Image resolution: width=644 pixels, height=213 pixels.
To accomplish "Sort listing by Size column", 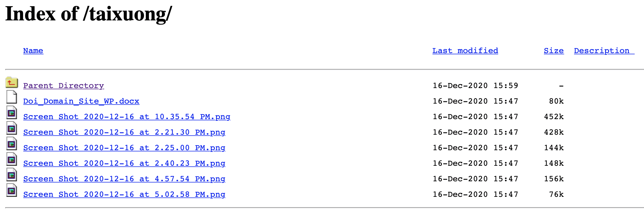I will pos(553,50).
